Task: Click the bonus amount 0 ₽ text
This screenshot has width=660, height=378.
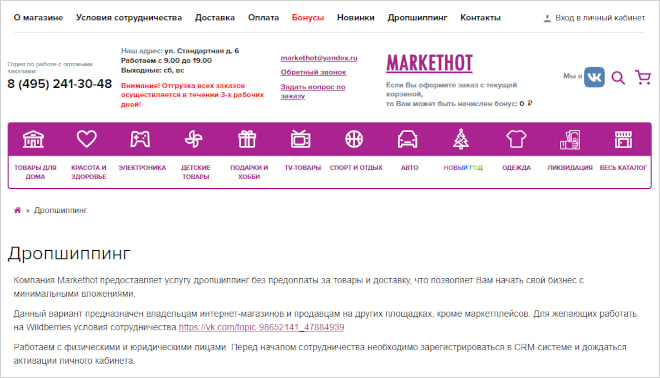Action: click(x=526, y=103)
